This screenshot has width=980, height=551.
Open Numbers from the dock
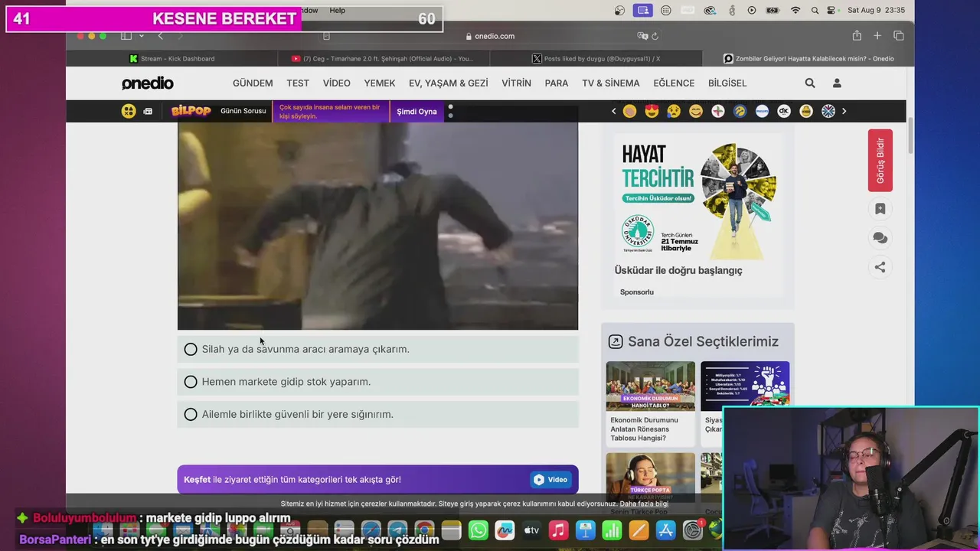(x=612, y=530)
